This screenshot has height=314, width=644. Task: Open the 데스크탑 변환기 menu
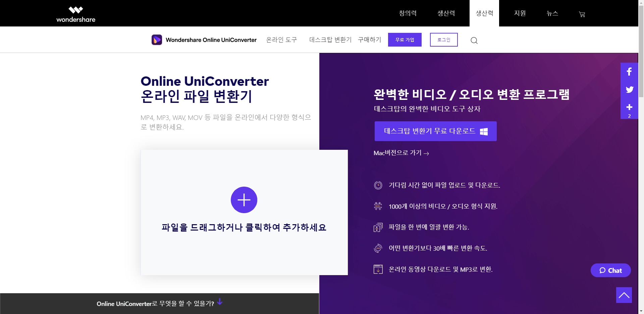(330, 40)
